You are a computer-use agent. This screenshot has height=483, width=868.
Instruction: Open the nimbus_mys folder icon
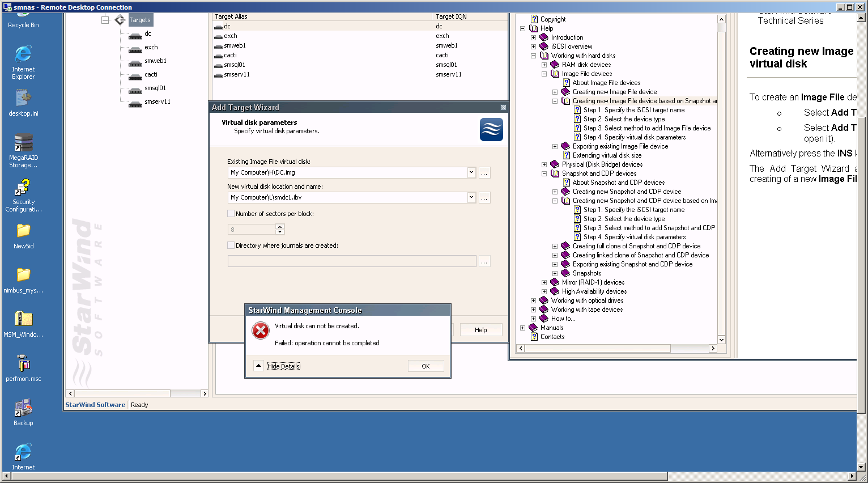[23, 280]
